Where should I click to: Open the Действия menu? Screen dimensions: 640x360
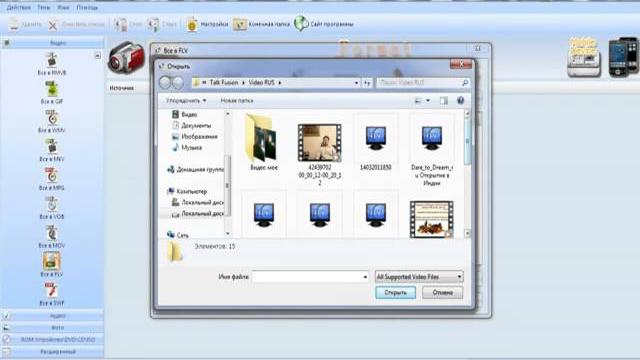tap(19, 7)
